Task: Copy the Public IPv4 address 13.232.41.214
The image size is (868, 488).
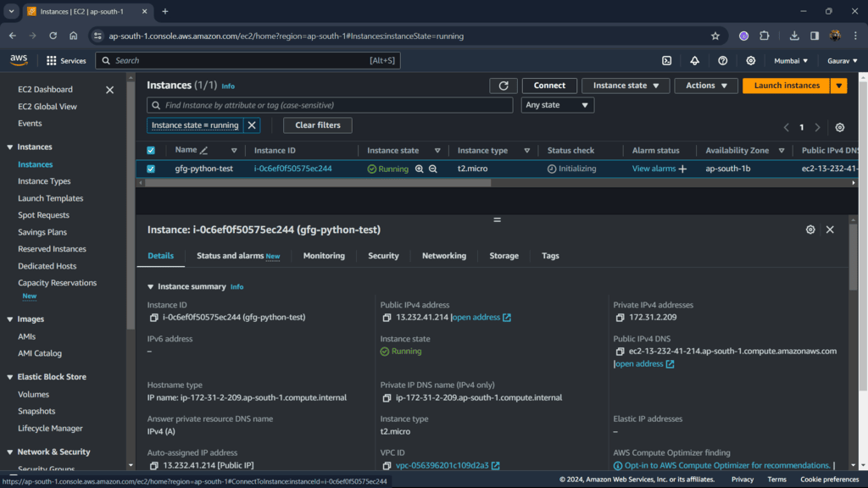Action: tap(387, 318)
